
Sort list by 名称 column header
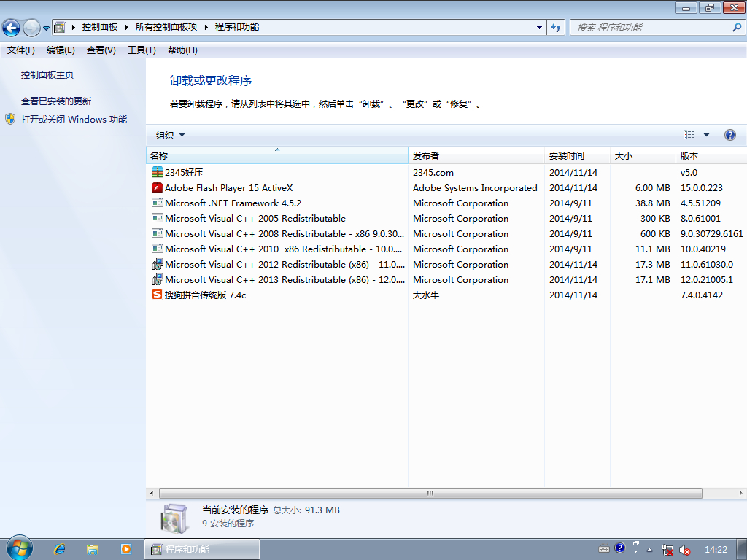(x=276, y=156)
